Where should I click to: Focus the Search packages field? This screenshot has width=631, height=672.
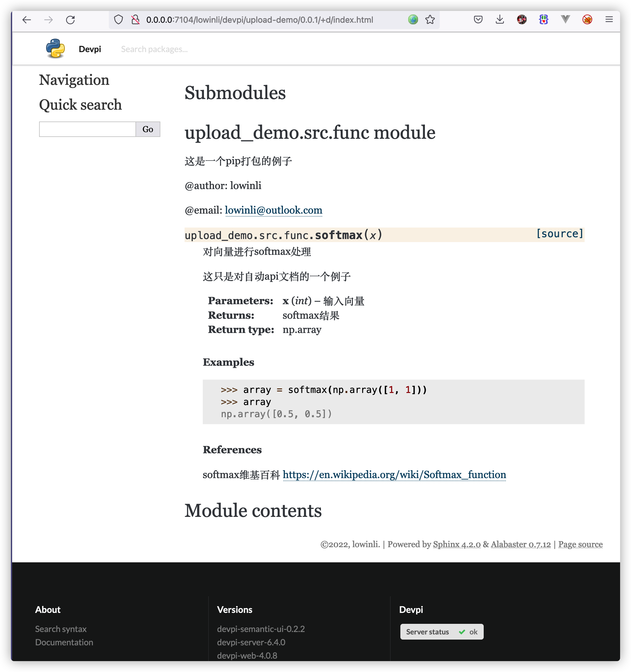coord(154,49)
